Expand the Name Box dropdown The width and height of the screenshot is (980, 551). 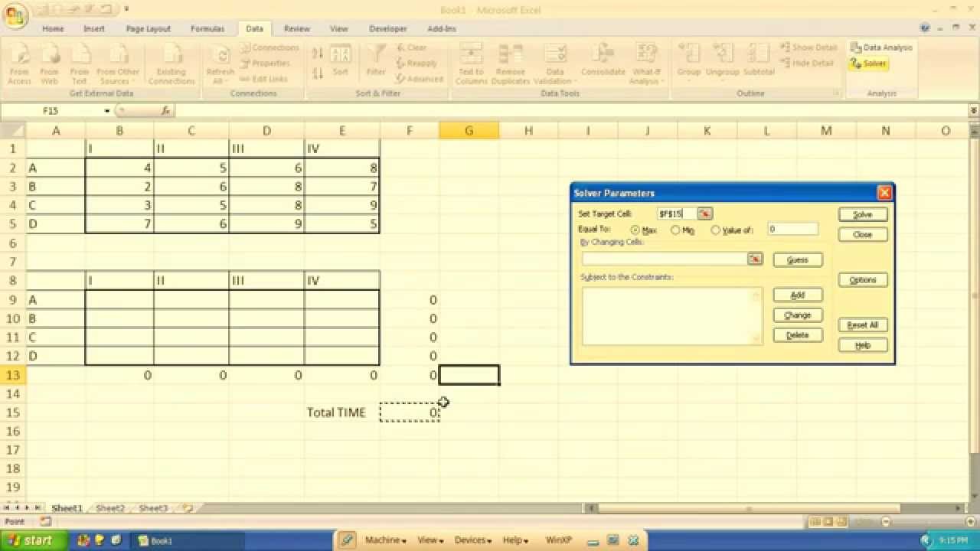[x=107, y=111]
